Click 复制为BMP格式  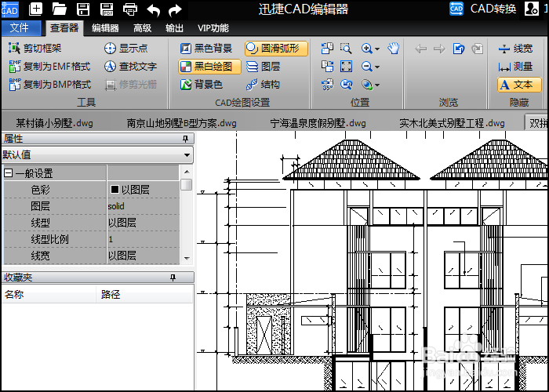coord(49,85)
